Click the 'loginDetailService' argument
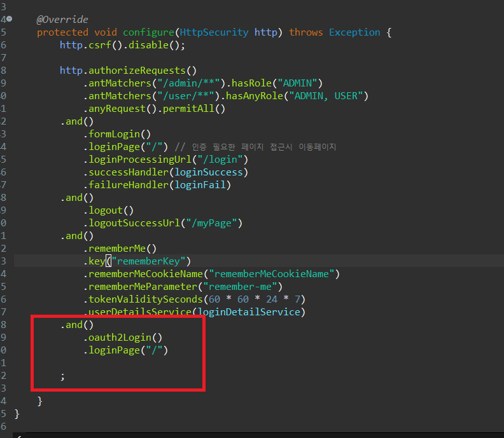The height and width of the screenshot is (438, 504). pos(249,312)
